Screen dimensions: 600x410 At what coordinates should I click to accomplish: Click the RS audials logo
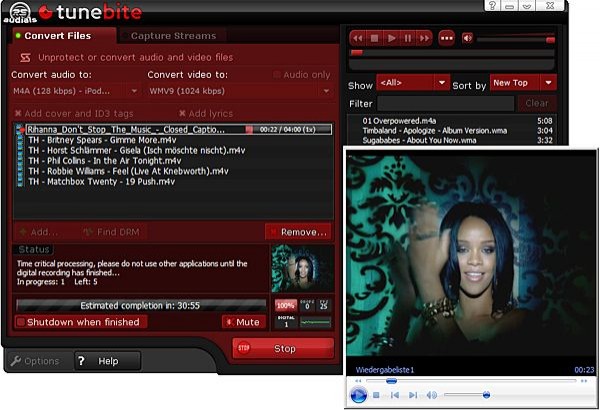(x=19, y=11)
